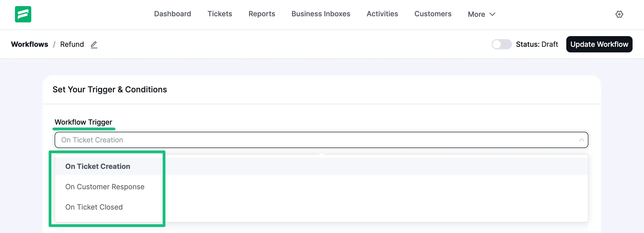The image size is (644, 233).
Task: View the Customers section
Action: coord(432,14)
